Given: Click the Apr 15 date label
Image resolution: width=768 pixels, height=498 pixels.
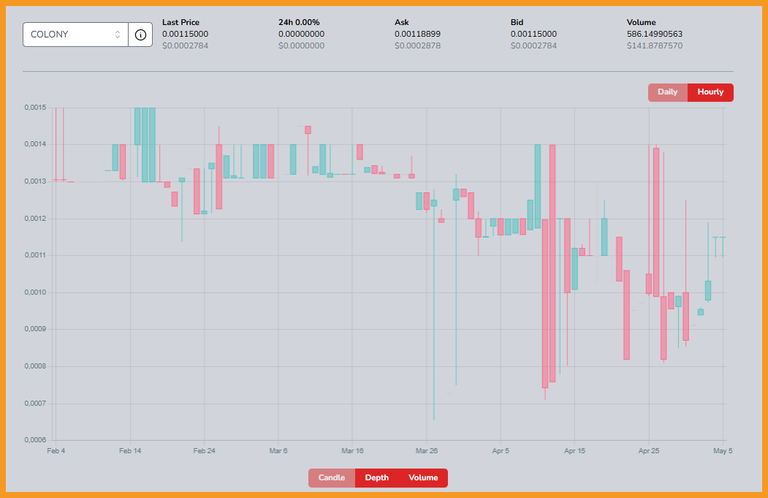Looking at the screenshot, I should click(x=575, y=451).
